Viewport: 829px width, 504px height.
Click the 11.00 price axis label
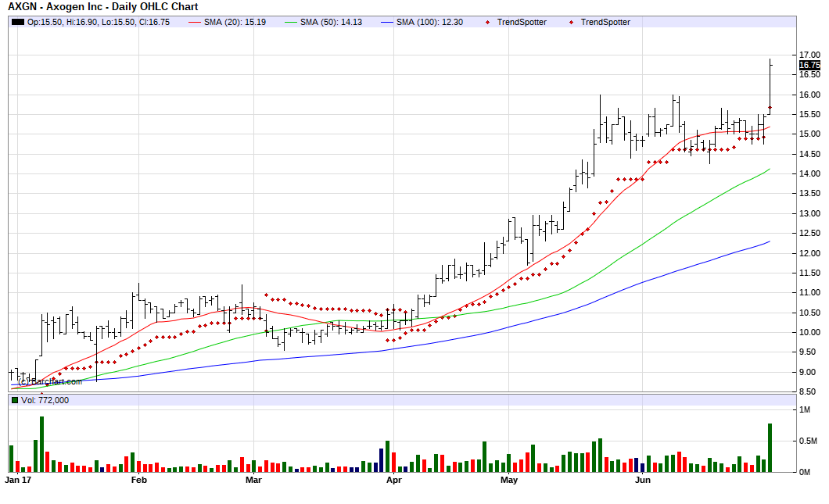tap(809, 293)
